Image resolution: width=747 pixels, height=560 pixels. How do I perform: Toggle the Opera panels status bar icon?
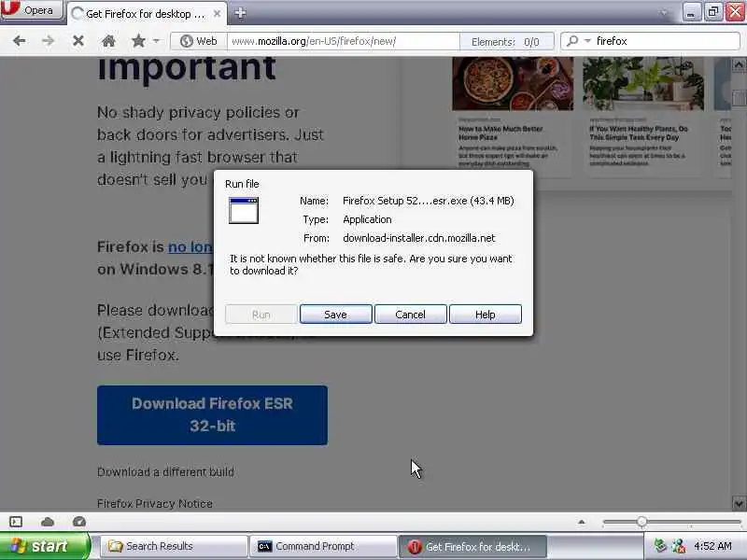pos(16,522)
